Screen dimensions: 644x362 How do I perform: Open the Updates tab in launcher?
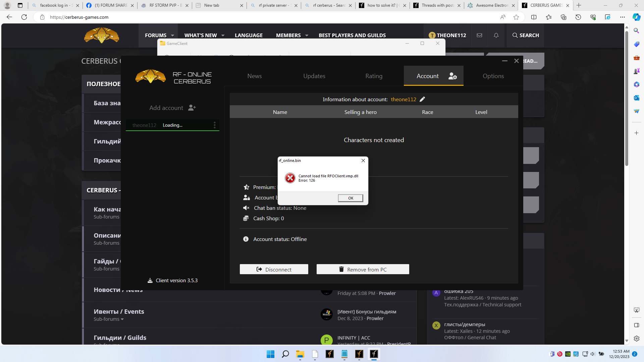point(314,76)
